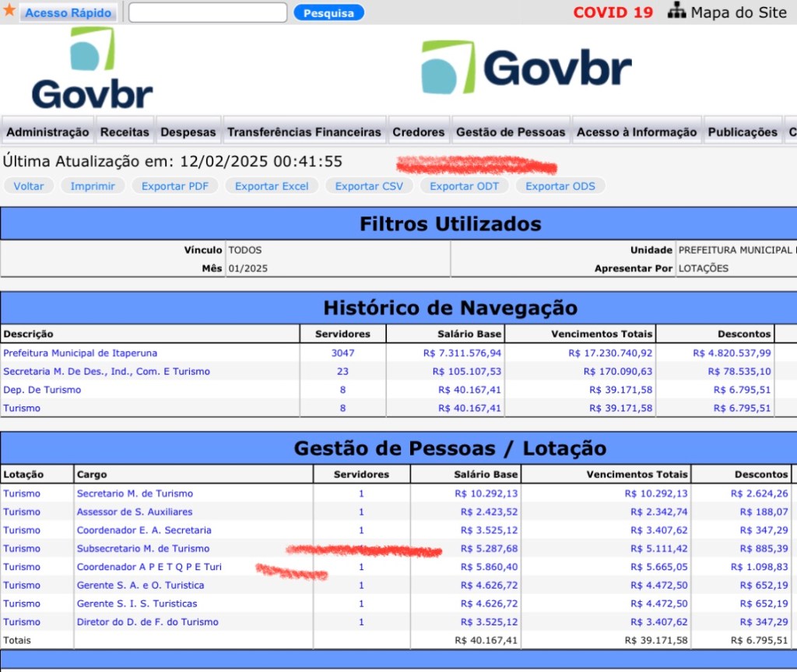Click the Exportar Excel button

coord(272,186)
